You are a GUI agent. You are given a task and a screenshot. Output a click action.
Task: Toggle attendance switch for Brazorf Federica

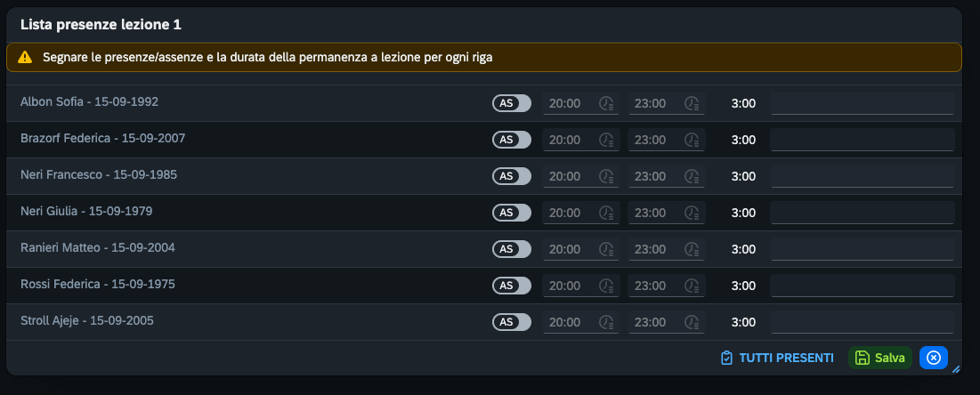point(512,140)
